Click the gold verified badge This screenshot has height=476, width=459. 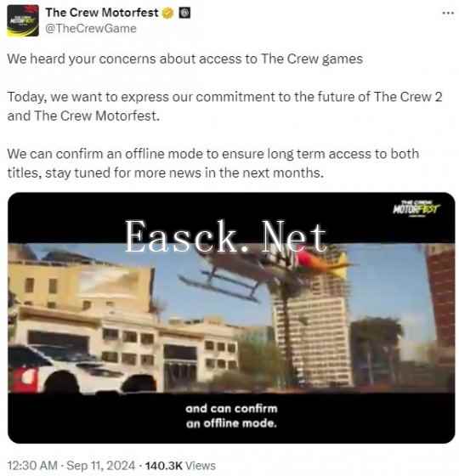pos(167,13)
